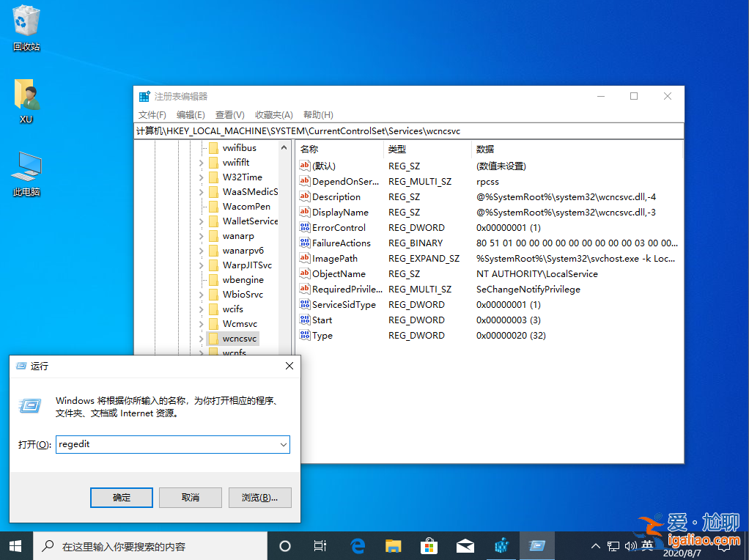Open the Run dialog command history dropdown
Image resolution: width=749 pixels, height=560 pixels.
[283, 444]
